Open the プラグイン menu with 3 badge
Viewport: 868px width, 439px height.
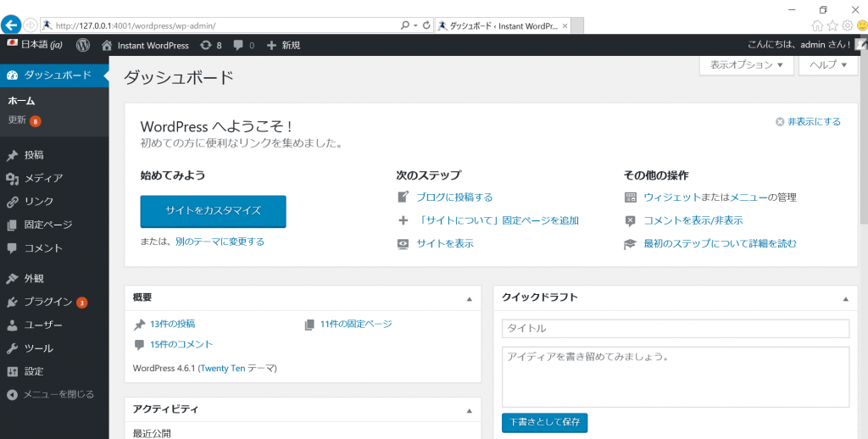coord(54,302)
